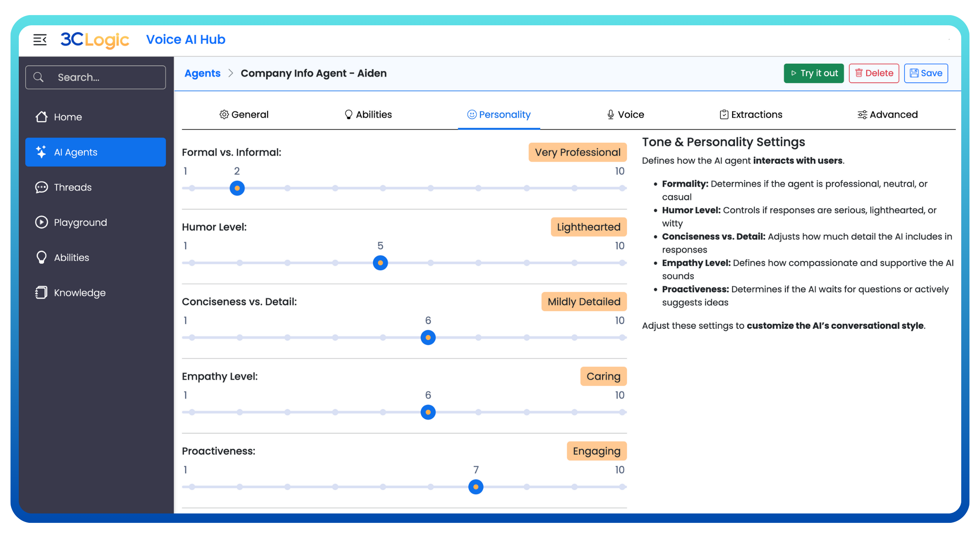This screenshot has height=551, width=980.
Task: Set Proactiveness slider to 1
Action: pyautogui.click(x=192, y=487)
